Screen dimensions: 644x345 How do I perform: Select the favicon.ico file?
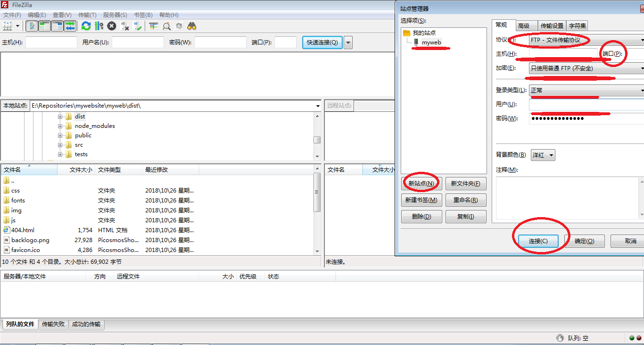(25, 250)
